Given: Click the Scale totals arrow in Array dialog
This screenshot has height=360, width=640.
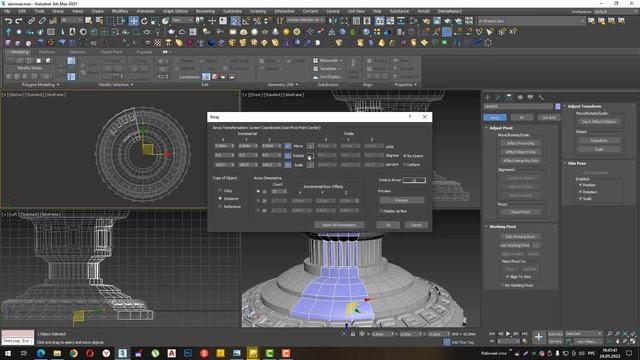Looking at the screenshot, I should (x=310, y=165).
